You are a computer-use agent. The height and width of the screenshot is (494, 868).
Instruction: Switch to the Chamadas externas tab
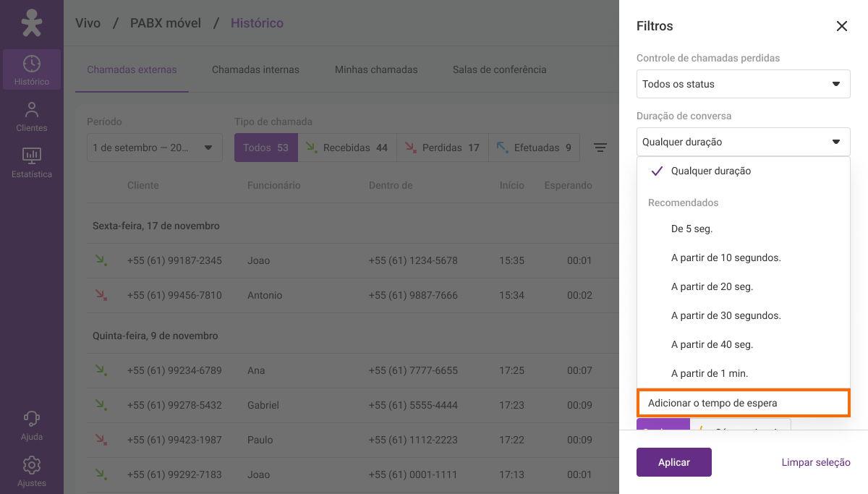pos(132,70)
